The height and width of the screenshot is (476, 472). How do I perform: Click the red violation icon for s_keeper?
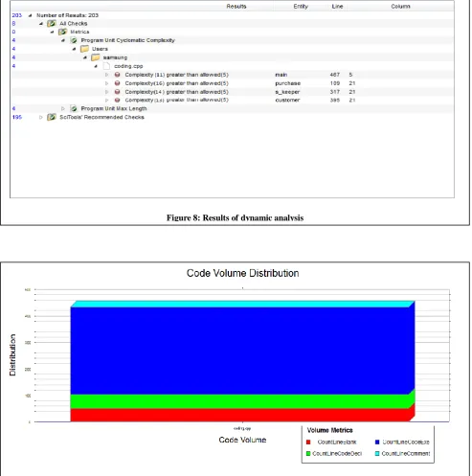point(118,92)
